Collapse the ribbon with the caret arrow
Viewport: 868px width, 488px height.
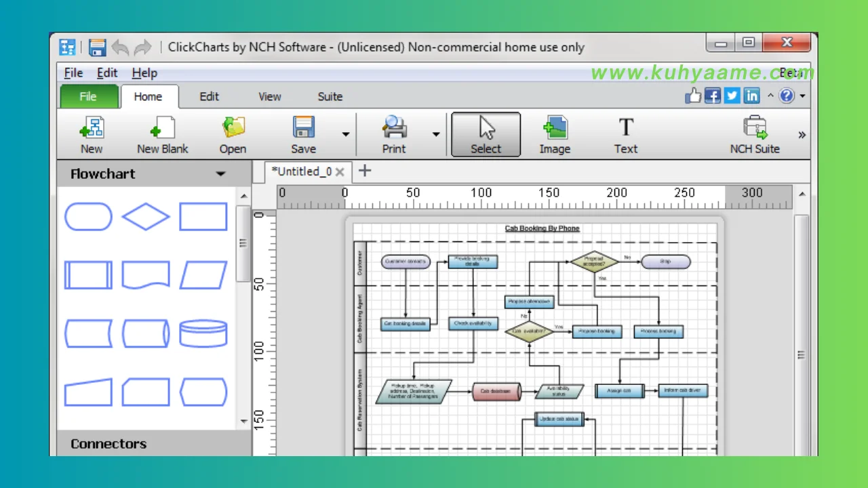pos(770,96)
